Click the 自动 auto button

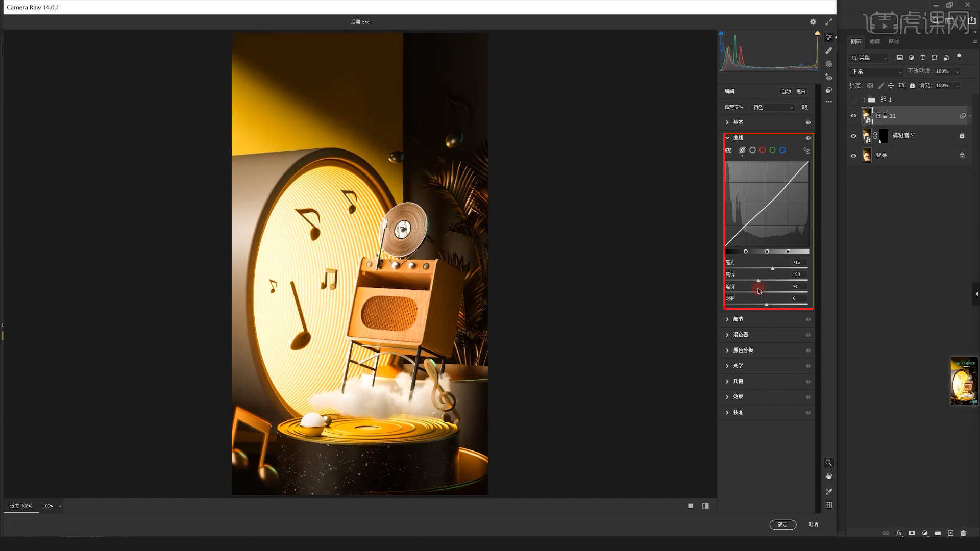(x=786, y=91)
